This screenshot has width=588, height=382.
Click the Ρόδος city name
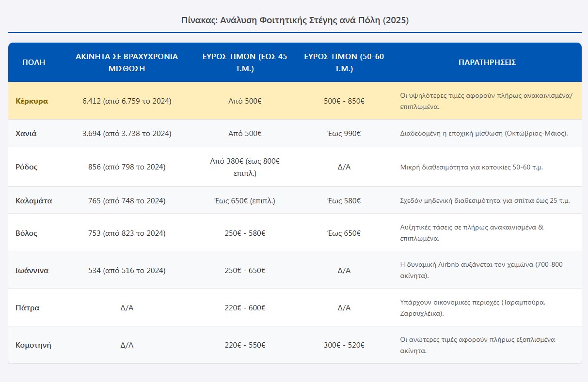pyautogui.click(x=27, y=167)
